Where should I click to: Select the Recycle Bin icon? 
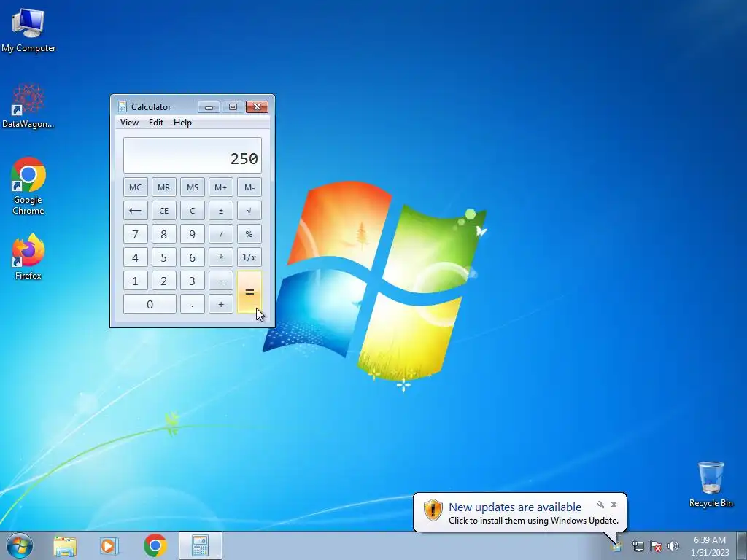click(x=711, y=484)
